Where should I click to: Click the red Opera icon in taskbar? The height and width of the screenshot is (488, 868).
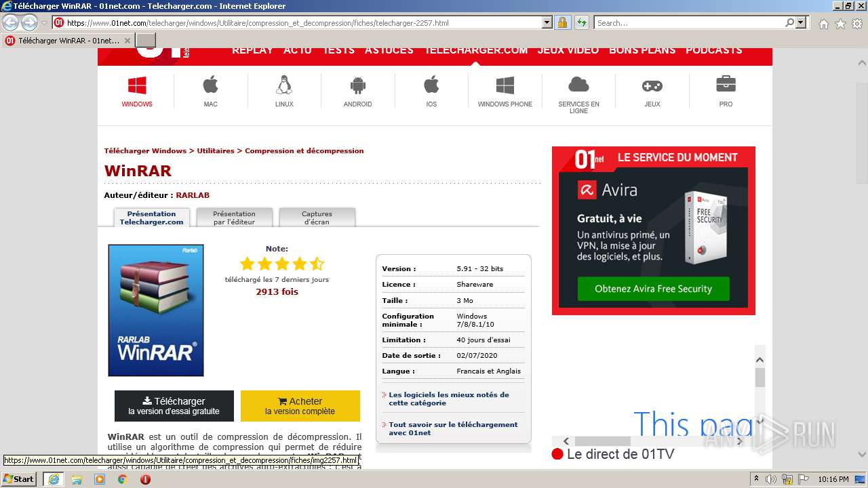pos(145,479)
